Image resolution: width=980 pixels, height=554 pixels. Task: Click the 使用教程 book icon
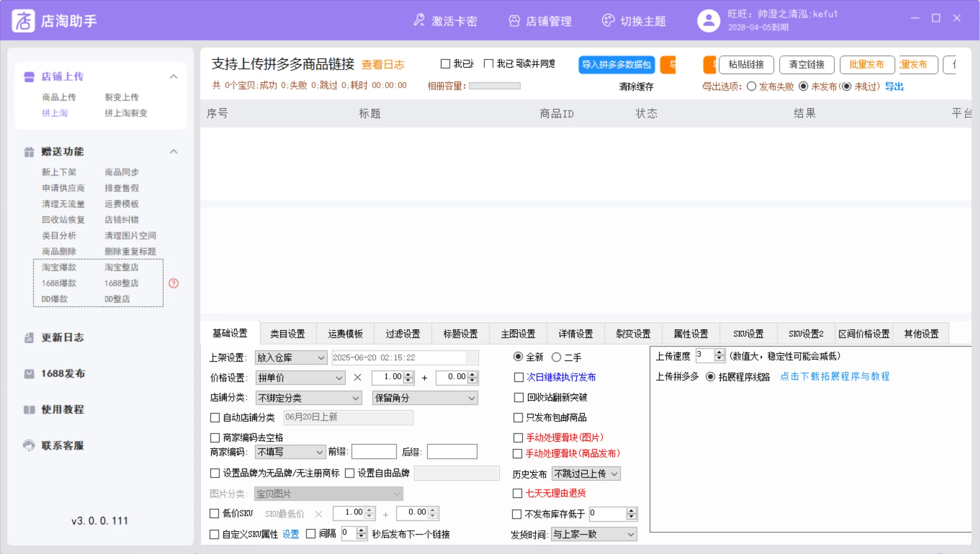[x=29, y=410]
